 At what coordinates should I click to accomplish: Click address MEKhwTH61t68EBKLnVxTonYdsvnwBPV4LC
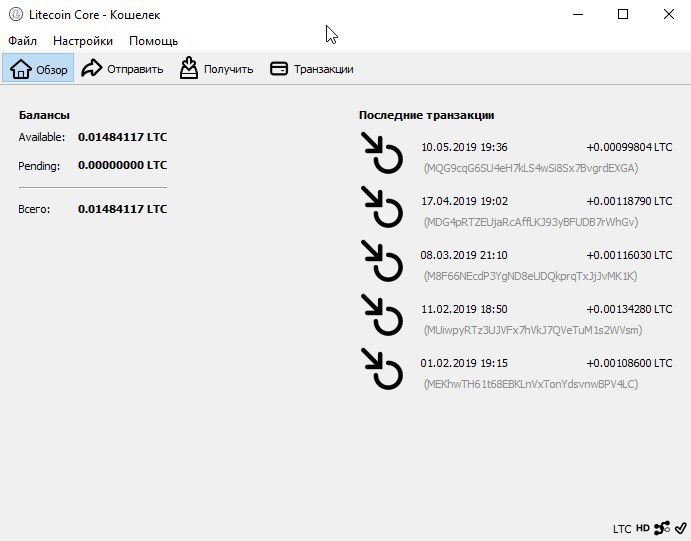click(531, 384)
